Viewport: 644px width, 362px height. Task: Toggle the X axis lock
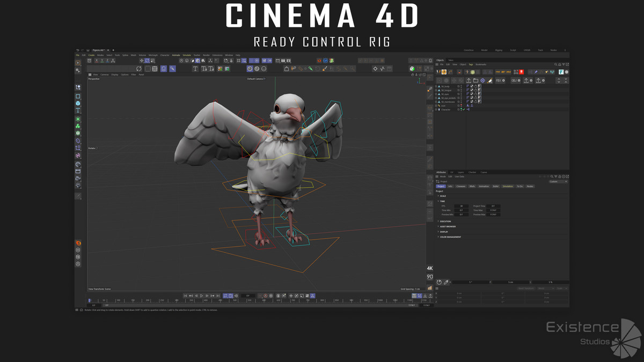tap(96, 61)
